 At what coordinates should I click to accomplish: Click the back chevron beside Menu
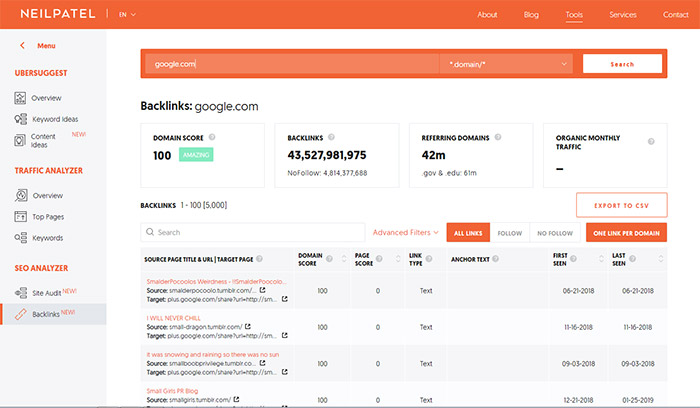[x=22, y=46]
